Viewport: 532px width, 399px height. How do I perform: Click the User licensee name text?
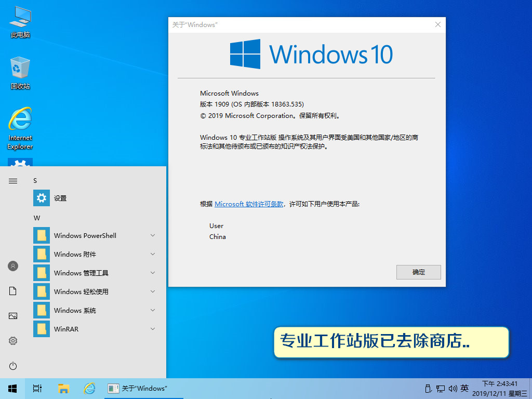point(216,225)
